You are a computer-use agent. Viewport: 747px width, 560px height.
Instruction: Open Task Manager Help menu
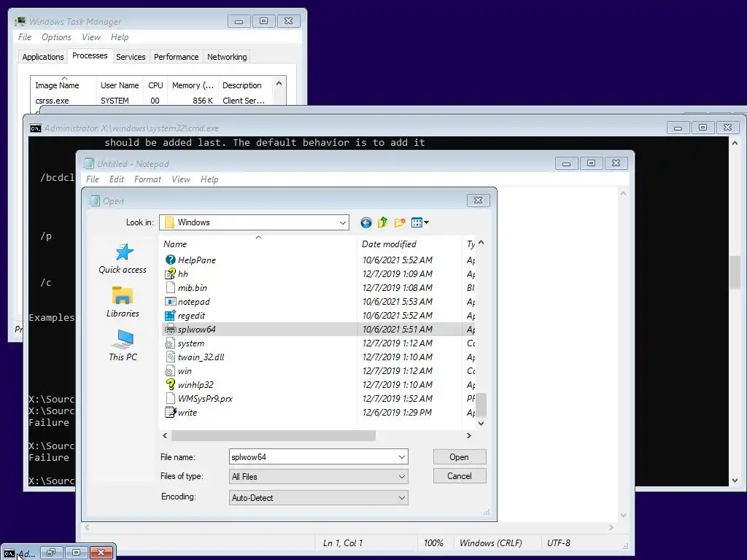click(120, 37)
